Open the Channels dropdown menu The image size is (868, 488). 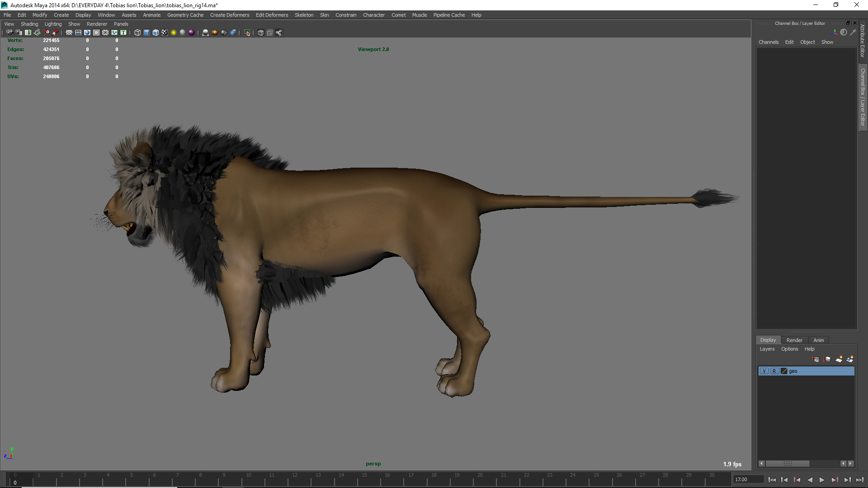[769, 42]
